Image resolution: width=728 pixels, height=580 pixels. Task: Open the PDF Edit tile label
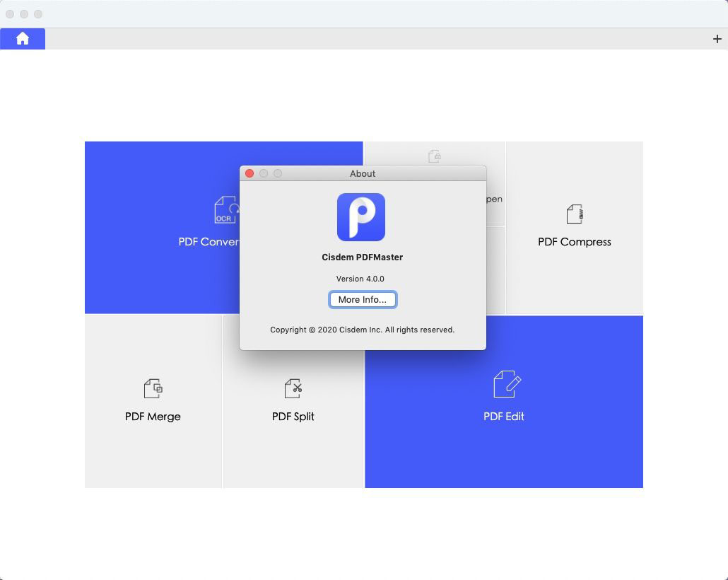pos(504,417)
